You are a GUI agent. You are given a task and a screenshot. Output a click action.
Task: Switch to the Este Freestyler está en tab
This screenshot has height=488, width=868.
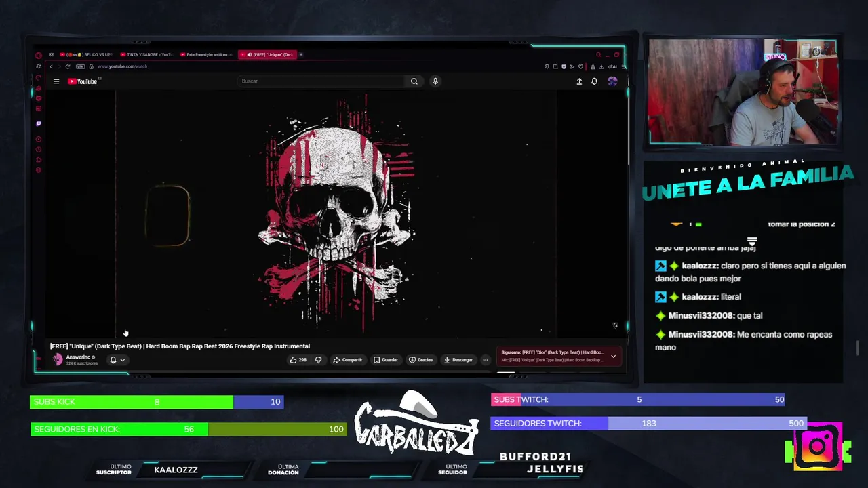pos(207,54)
